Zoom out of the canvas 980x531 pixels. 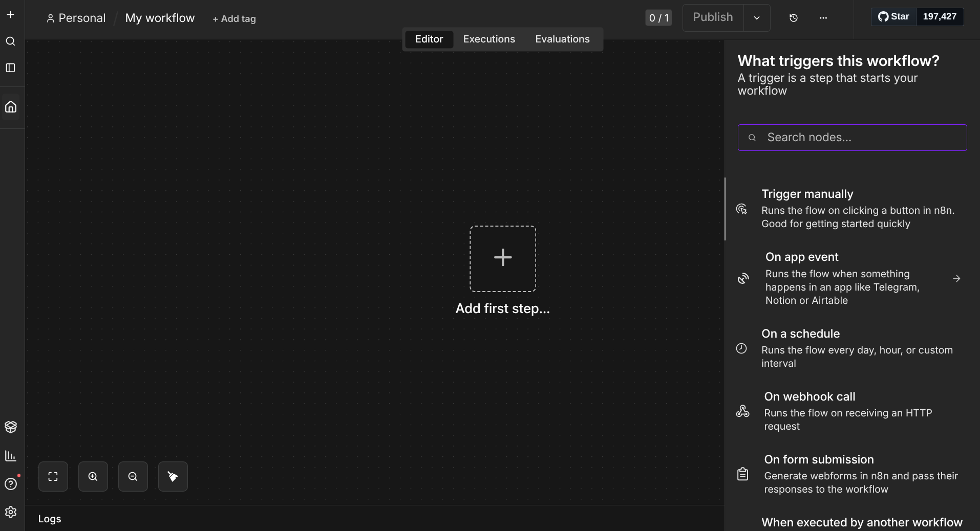point(133,477)
